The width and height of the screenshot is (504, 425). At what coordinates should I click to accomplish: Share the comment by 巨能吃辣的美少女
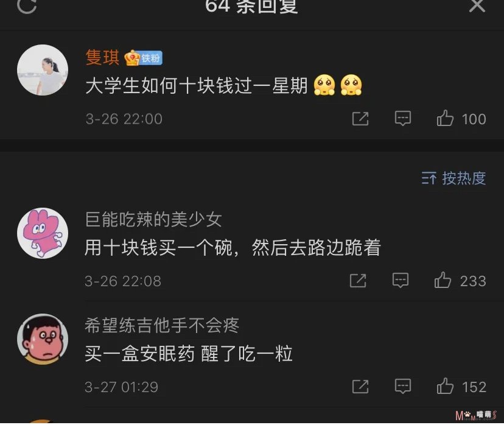pyautogui.click(x=358, y=281)
